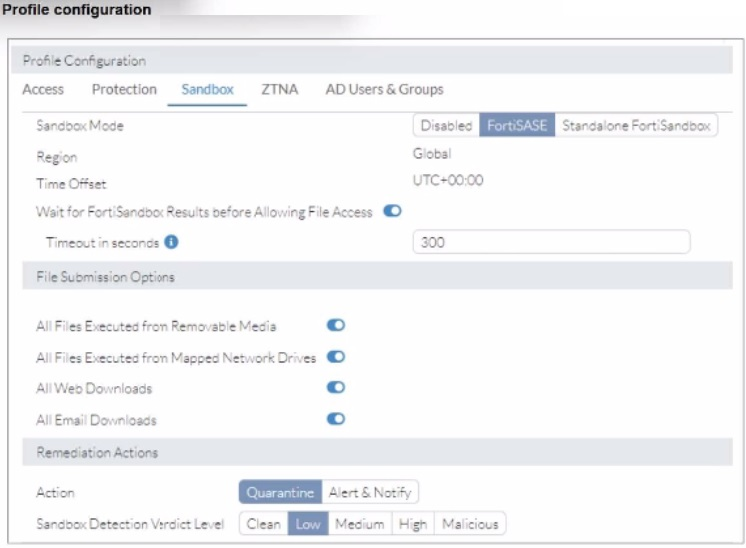Viewport: 746px width, 548px height.
Task: Turn off All Web Downloads toggle
Action: 336,388
